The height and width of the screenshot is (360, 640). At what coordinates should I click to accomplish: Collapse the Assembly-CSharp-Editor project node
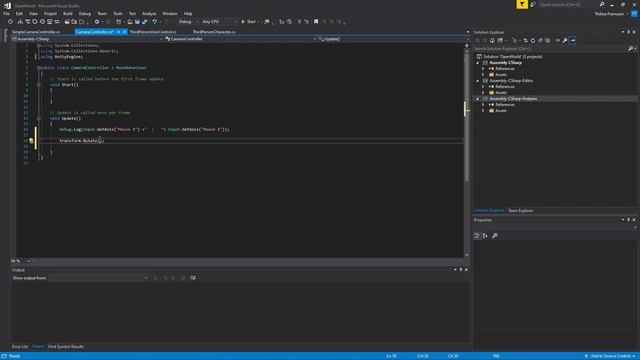pos(478,81)
